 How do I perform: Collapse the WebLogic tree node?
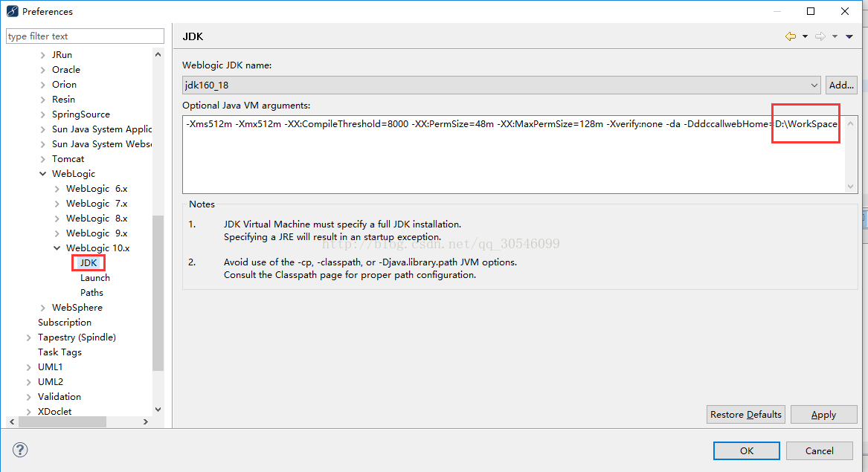42,174
